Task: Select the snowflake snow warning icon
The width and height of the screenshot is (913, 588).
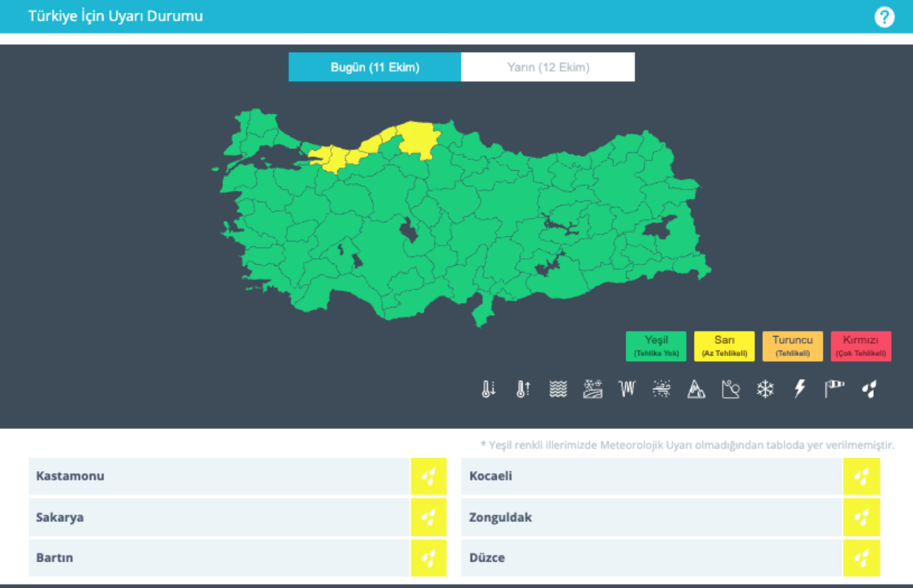Action: pos(765,389)
